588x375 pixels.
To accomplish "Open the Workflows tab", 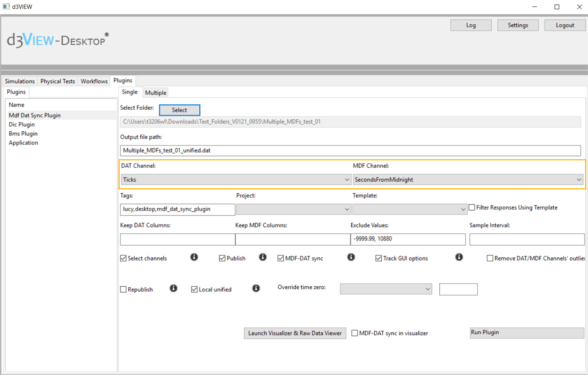I will (x=94, y=81).
